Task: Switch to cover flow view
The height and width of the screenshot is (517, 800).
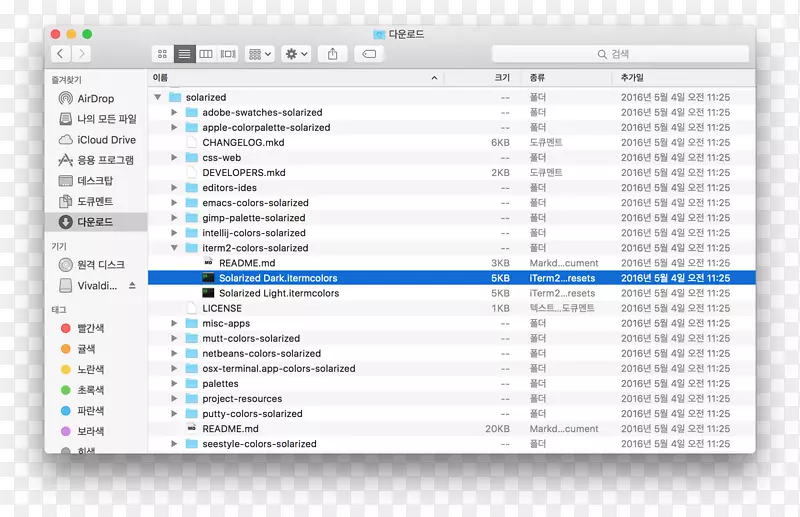Action: [228, 54]
